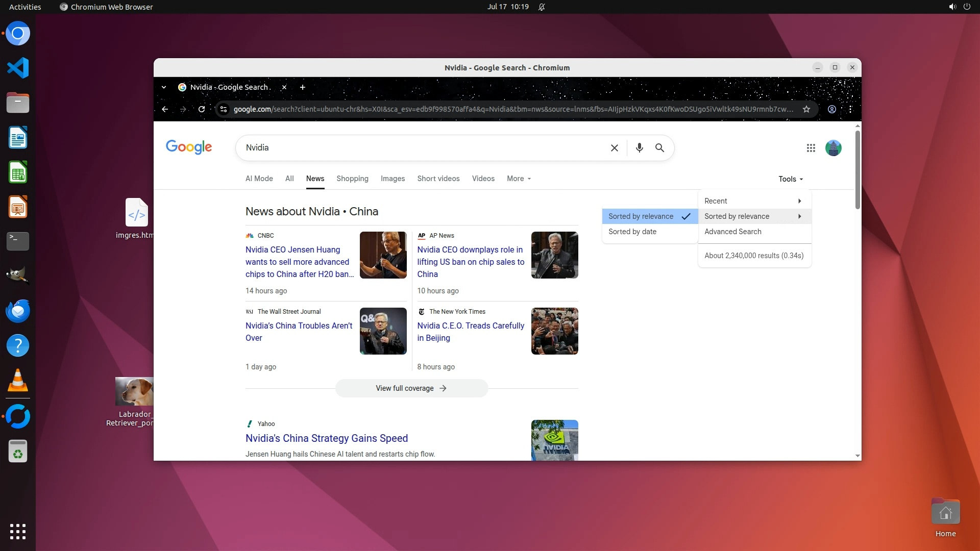Viewport: 980px width, 551px height.
Task: Open a new browser tab
Action: coord(303,87)
